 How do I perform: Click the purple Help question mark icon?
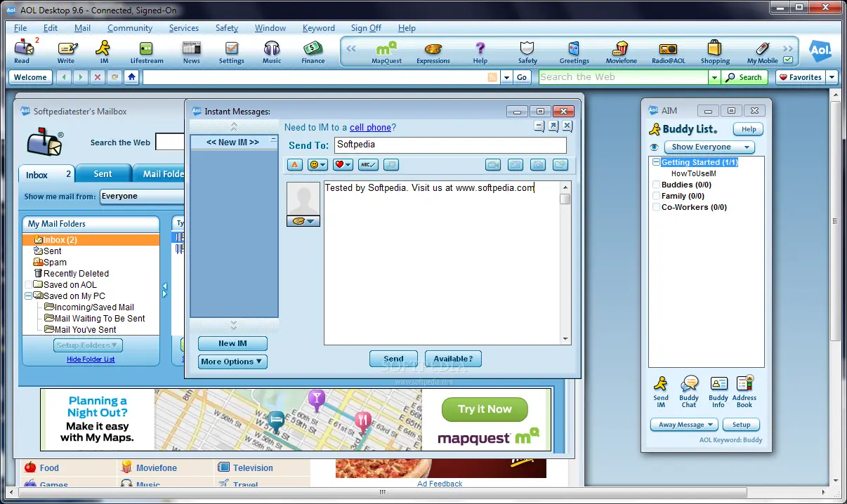(480, 52)
